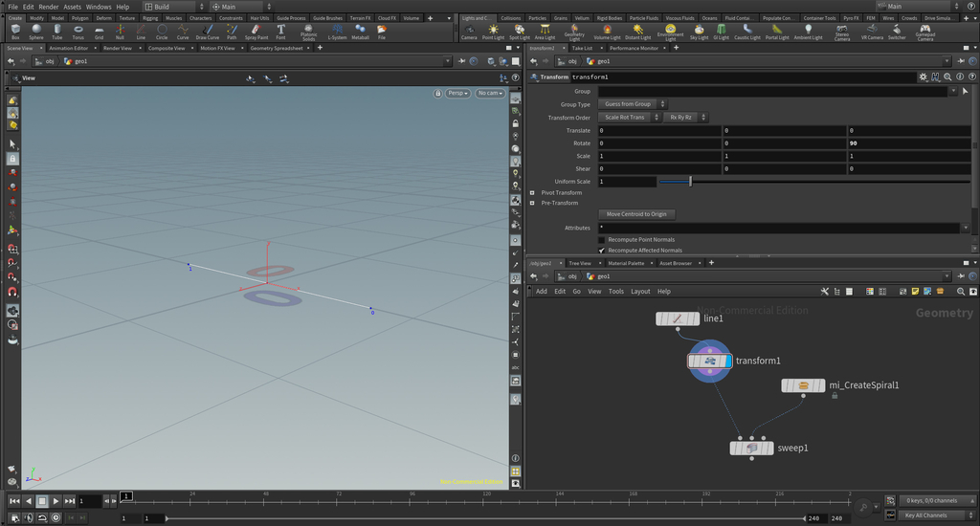Select the Sphere shelf tool
The width and height of the screenshot is (980, 526).
(36, 32)
